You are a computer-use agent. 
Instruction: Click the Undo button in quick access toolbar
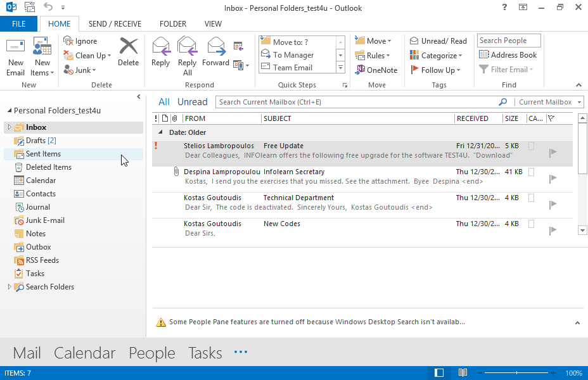pos(48,7)
